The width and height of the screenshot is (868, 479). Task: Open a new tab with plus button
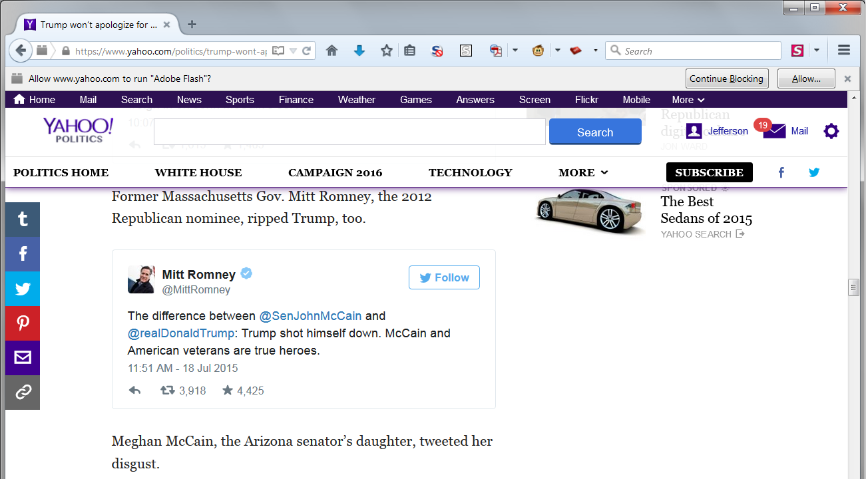(192, 25)
